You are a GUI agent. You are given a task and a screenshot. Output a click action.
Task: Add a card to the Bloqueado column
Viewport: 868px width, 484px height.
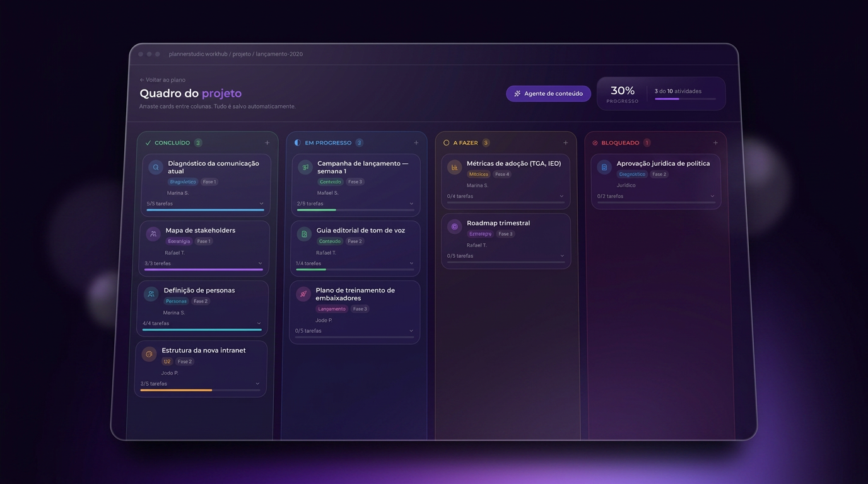point(715,143)
